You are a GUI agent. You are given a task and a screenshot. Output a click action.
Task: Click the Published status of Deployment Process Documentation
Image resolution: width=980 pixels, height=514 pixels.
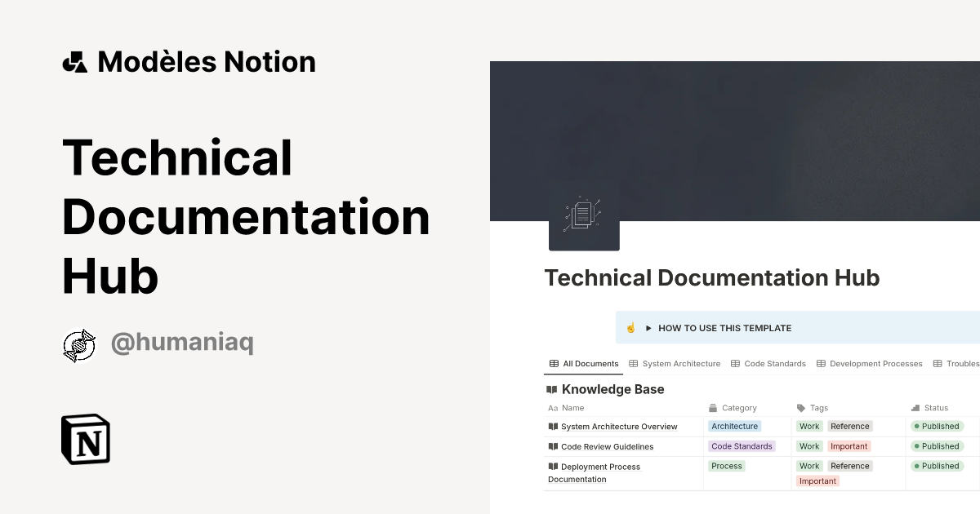936,466
